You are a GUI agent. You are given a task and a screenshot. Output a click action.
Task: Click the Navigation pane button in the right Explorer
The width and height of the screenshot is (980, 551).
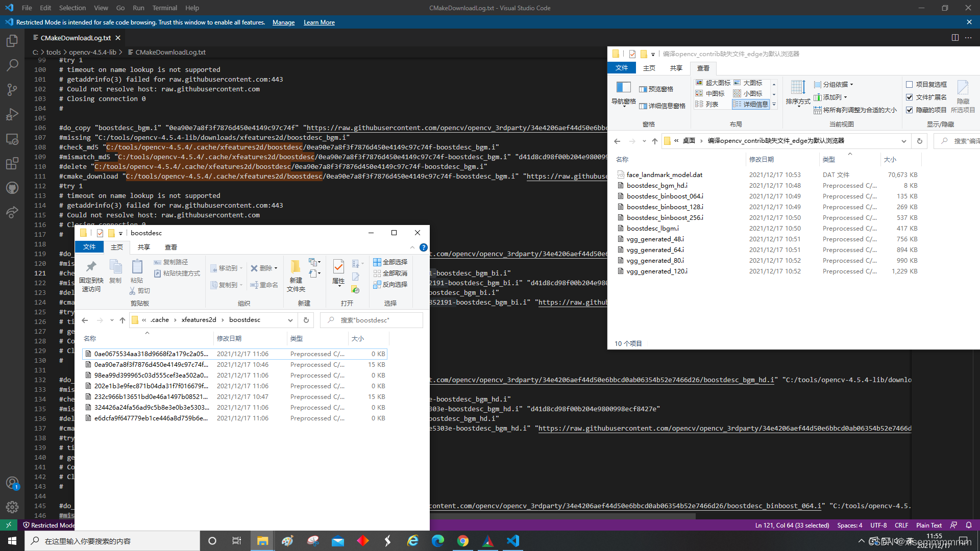click(624, 93)
